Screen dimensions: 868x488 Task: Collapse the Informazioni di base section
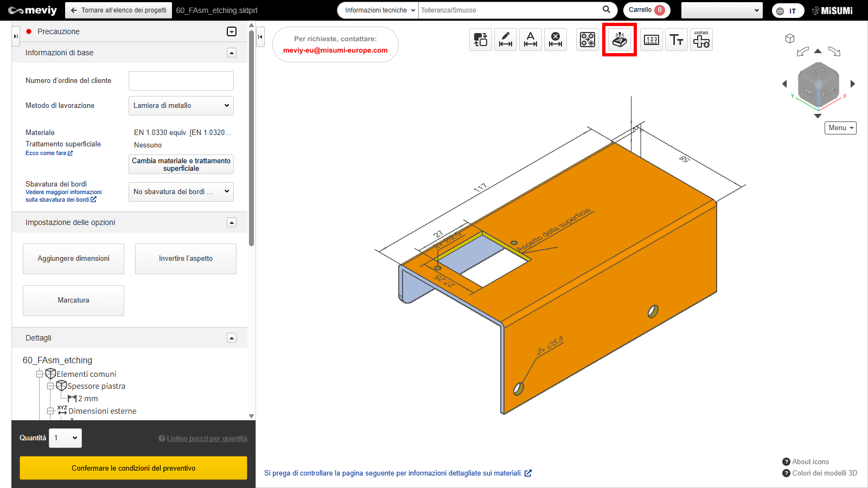[x=232, y=53]
